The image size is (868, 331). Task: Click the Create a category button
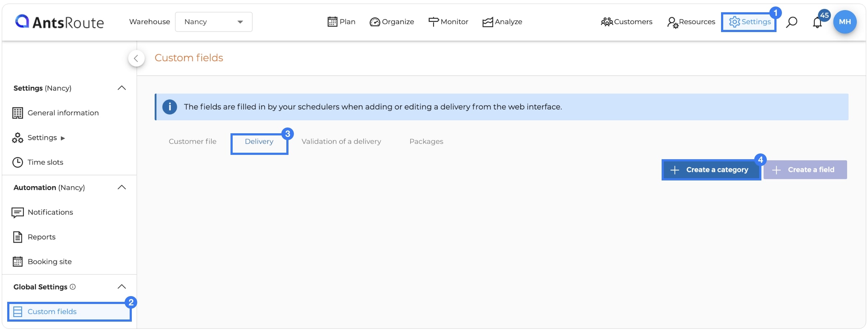tap(711, 170)
